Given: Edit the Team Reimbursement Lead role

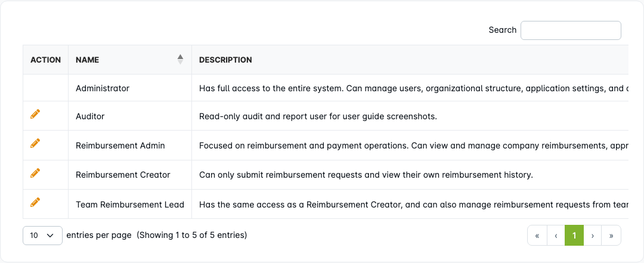Looking at the screenshot, I should 35,202.
